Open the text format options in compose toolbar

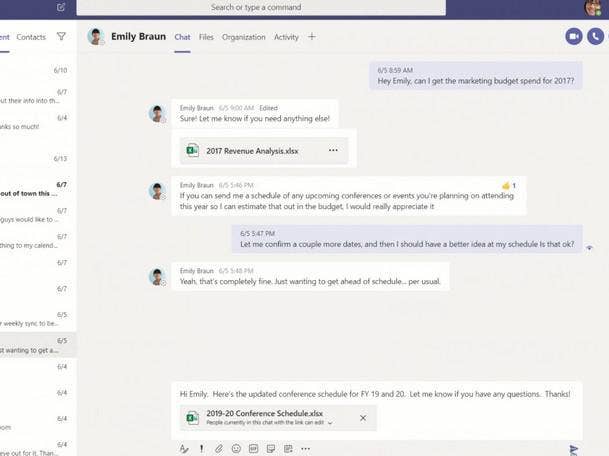(184, 449)
